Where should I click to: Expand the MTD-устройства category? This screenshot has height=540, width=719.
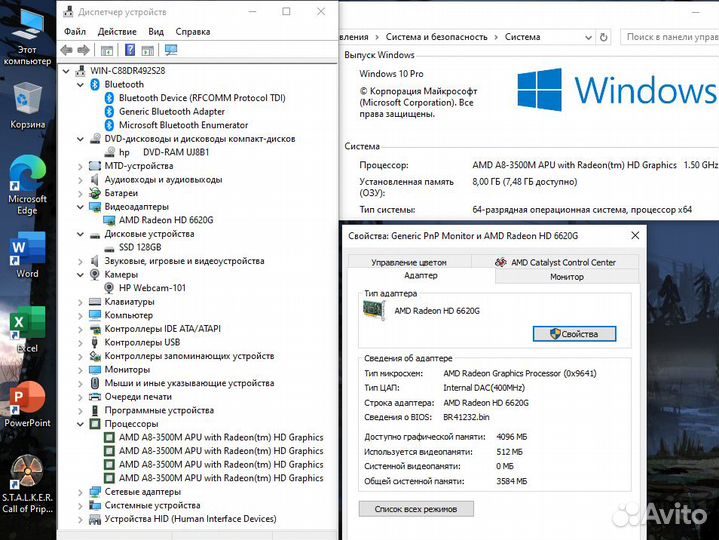coord(80,166)
